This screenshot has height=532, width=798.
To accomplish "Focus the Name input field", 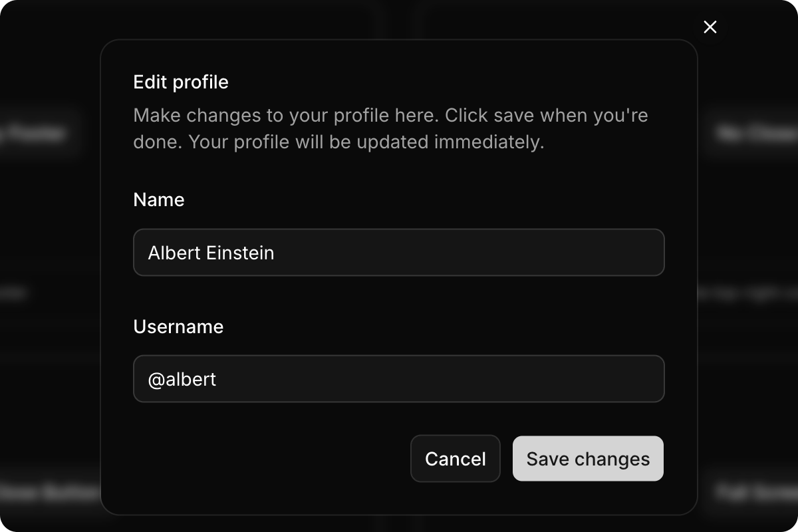I will point(399,253).
